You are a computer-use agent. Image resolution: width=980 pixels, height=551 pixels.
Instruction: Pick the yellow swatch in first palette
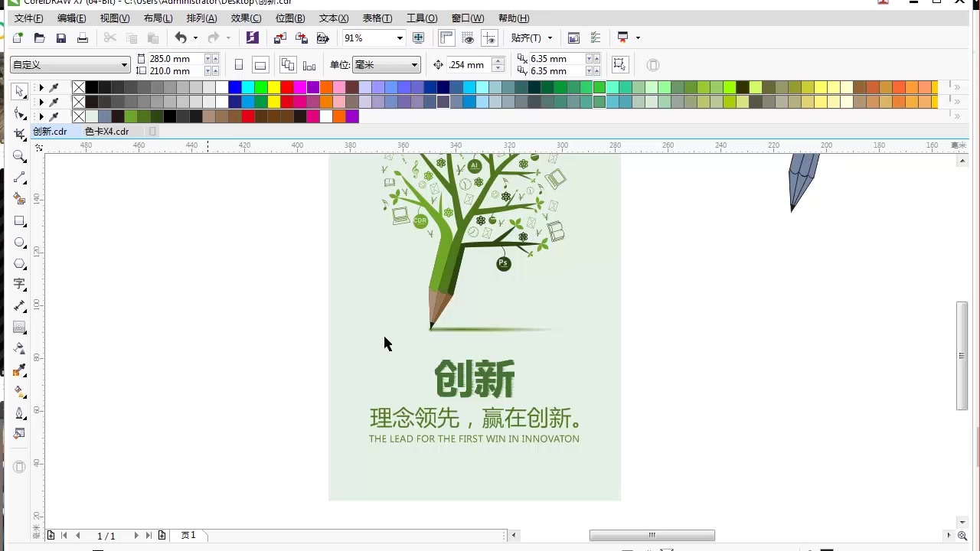click(x=274, y=87)
